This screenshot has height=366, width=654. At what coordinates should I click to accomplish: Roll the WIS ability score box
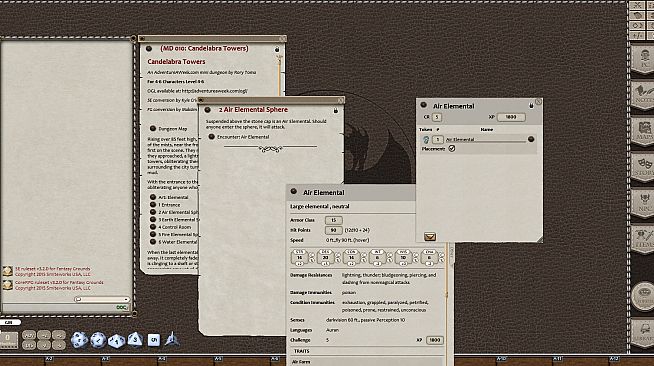coord(403,258)
